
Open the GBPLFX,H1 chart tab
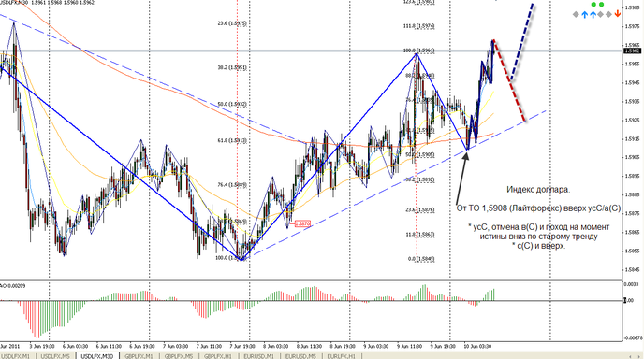[218, 356]
